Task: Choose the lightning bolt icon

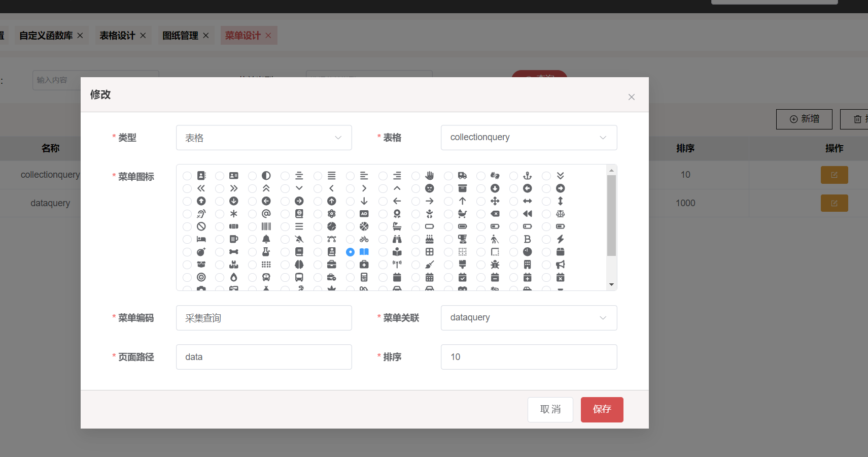Action: coord(561,239)
